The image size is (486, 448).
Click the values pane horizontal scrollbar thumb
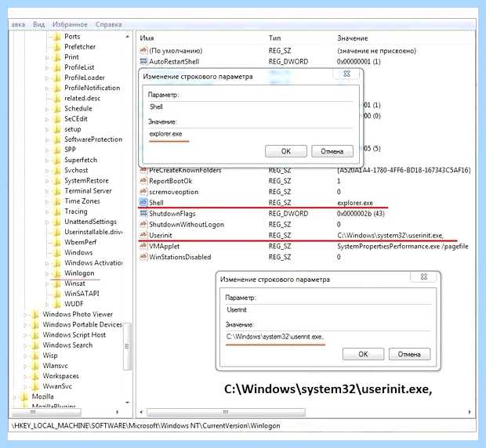[x=226, y=412]
